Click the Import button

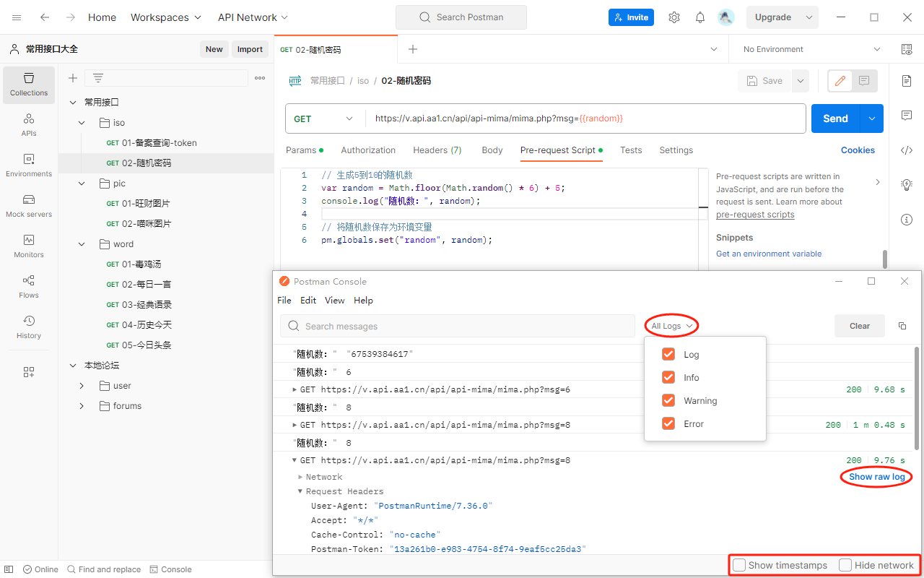pos(250,49)
